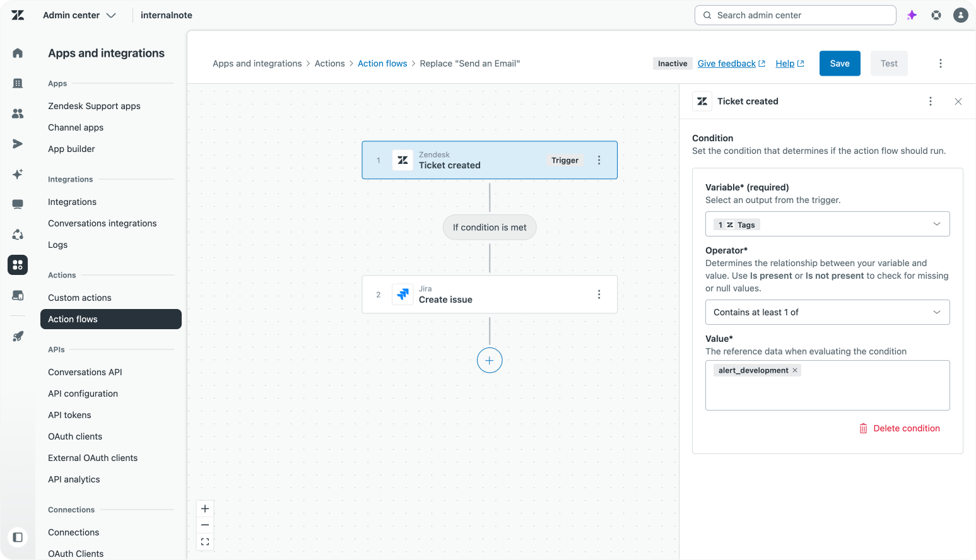Viewport: 976px width, 560px height.
Task: Close the Ticket created panel
Action: click(x=958, y=102)
